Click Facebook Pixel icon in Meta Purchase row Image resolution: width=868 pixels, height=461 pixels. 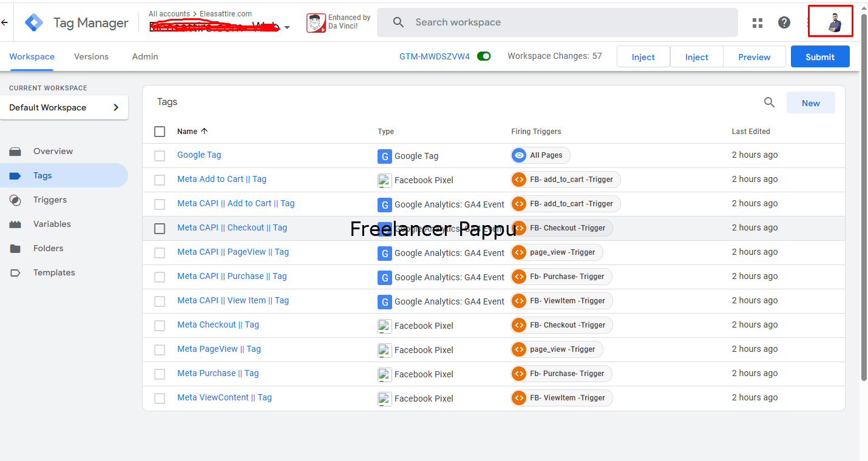click(384, 374)
